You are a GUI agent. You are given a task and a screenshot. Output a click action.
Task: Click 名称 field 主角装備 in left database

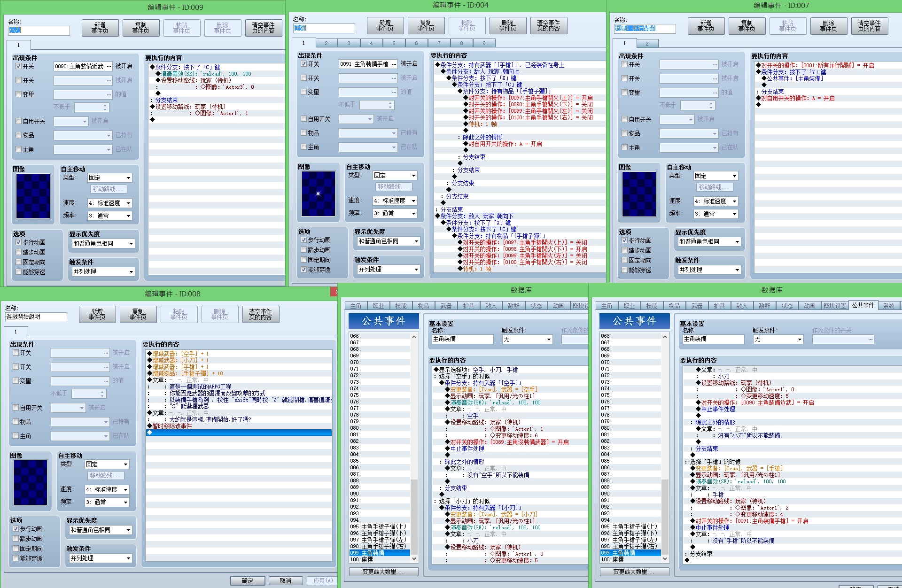[462, 339]
